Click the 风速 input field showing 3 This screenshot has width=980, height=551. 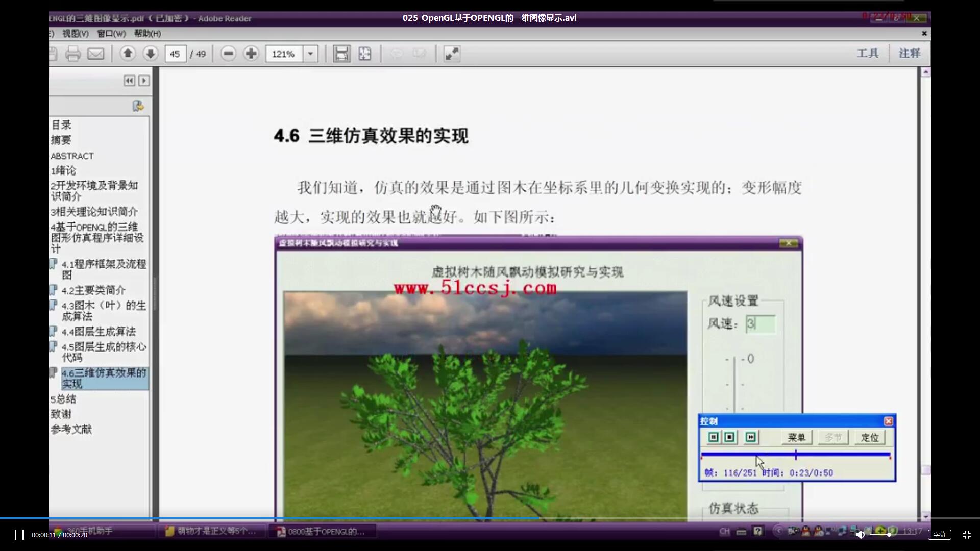761,324
